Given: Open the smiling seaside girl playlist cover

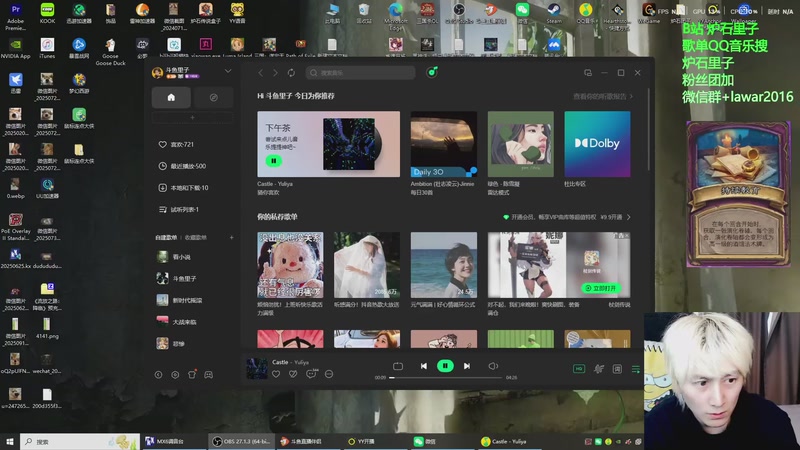Looking at the screenshot, I should tap(444, 265).
